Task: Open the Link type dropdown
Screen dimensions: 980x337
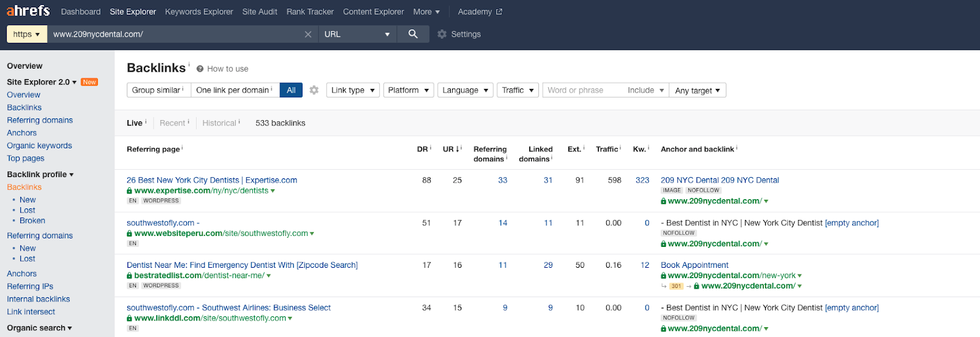Action: coord(353,90)
